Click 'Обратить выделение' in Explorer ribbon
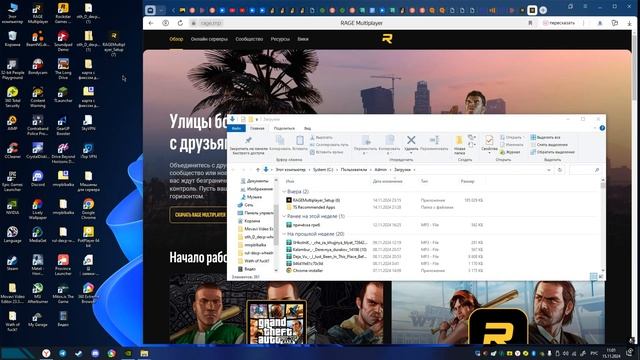640x360 pixels. click(x=552, y=152)
